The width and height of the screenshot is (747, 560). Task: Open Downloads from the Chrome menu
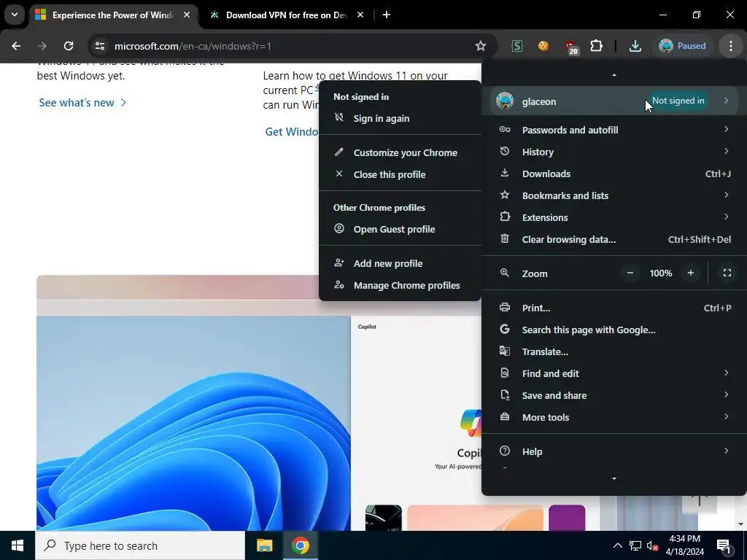(x=614, y=174)
